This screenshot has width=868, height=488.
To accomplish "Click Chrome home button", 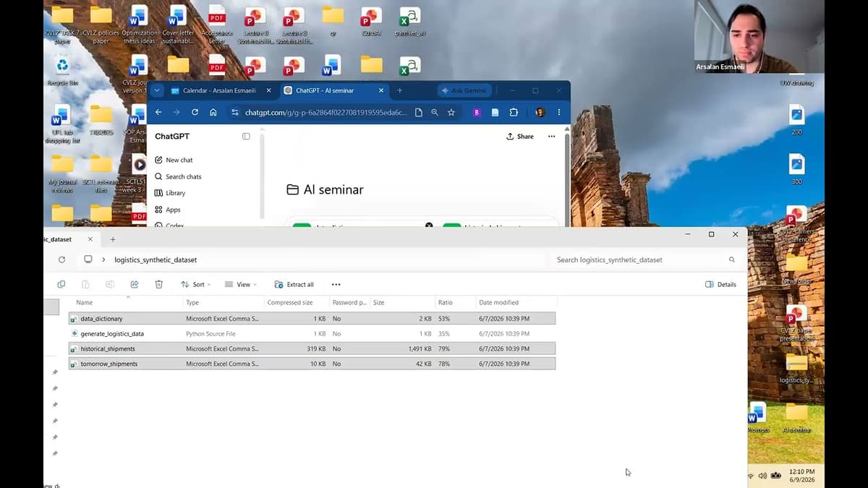I will click(x=213, y=112).
